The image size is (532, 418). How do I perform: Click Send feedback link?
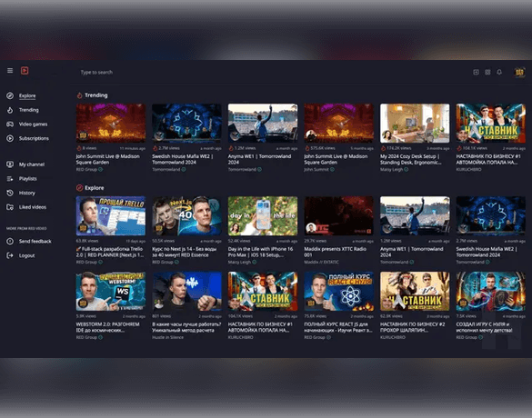point(35,242)
